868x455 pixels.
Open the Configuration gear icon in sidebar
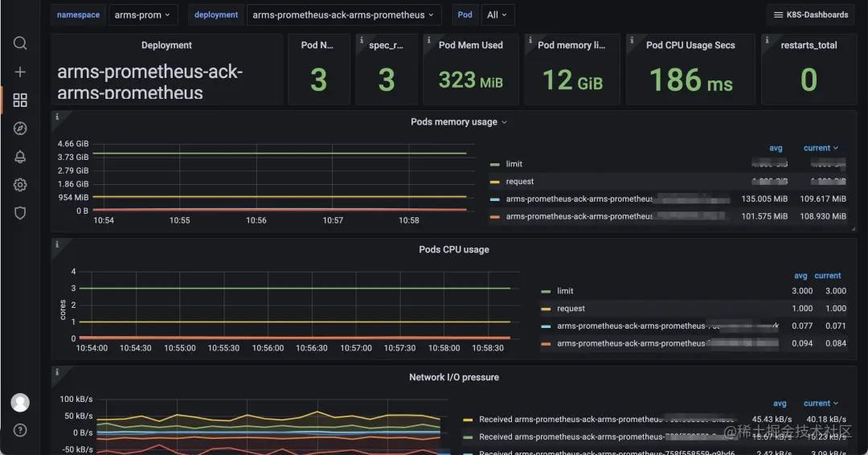(x=20, y=185)
